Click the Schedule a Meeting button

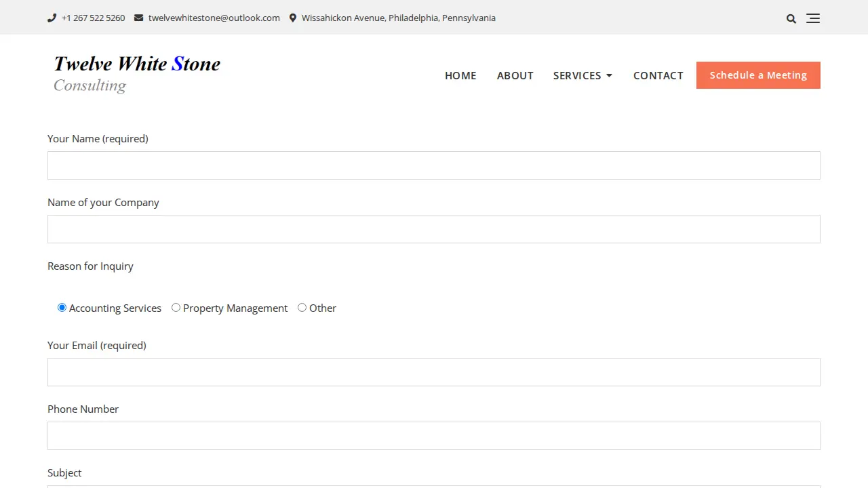click(758, 75)
